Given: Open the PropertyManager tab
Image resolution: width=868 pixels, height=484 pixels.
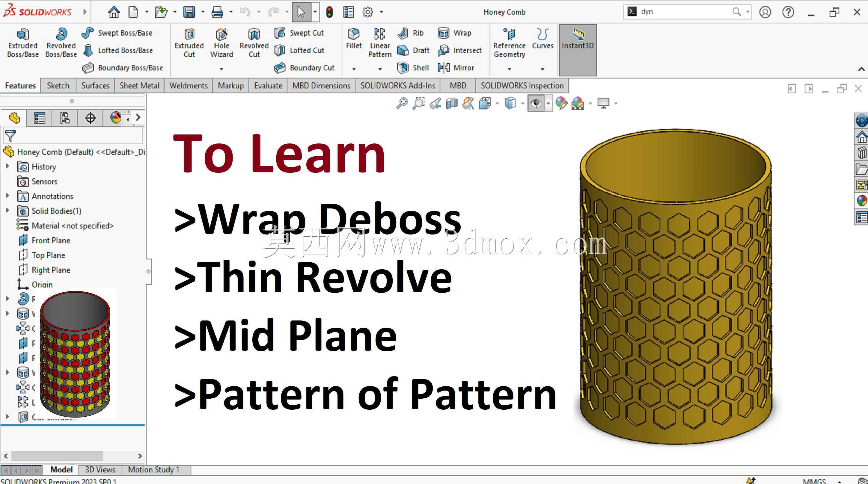Looking at the screenshot, I should tap(39, 118).
